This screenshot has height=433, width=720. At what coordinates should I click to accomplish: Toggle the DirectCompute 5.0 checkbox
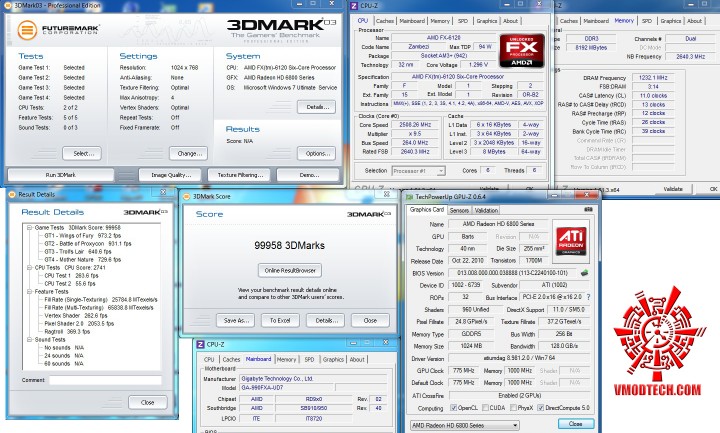click(x=540, y=408)
